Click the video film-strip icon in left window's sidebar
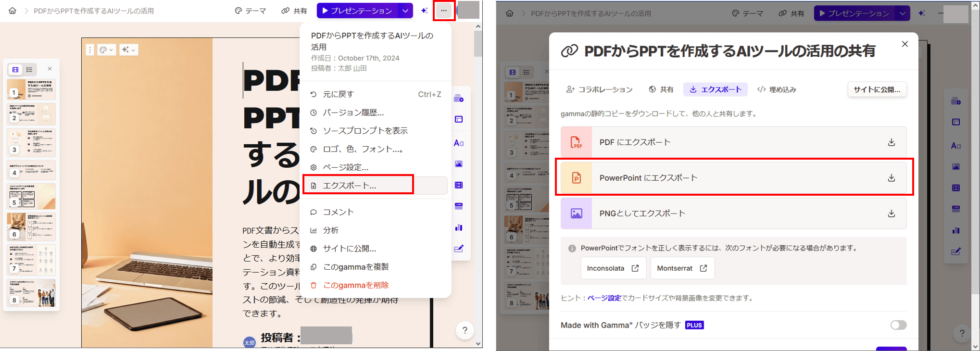This screenshot has width=980, height=351. [x=459, y=185]
